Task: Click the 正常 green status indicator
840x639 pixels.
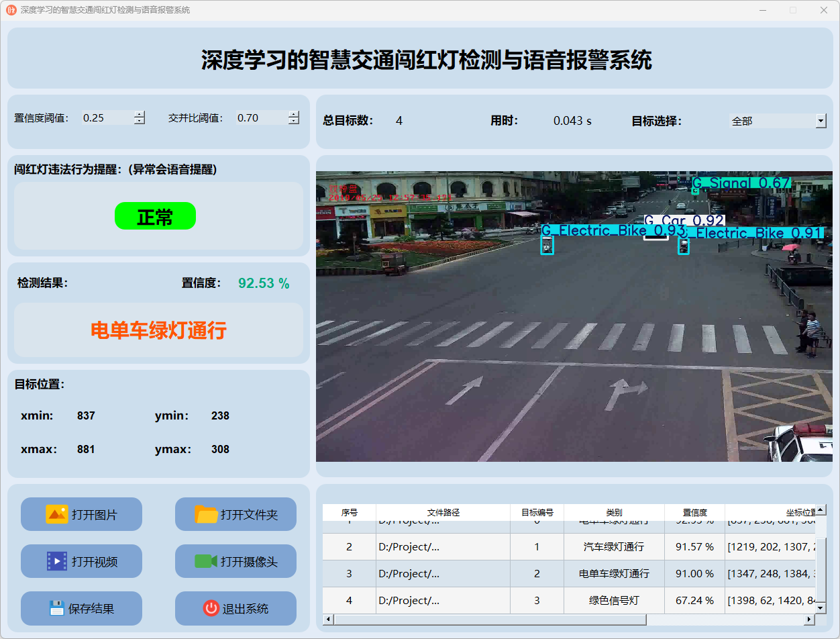Action: pos(155,216)
